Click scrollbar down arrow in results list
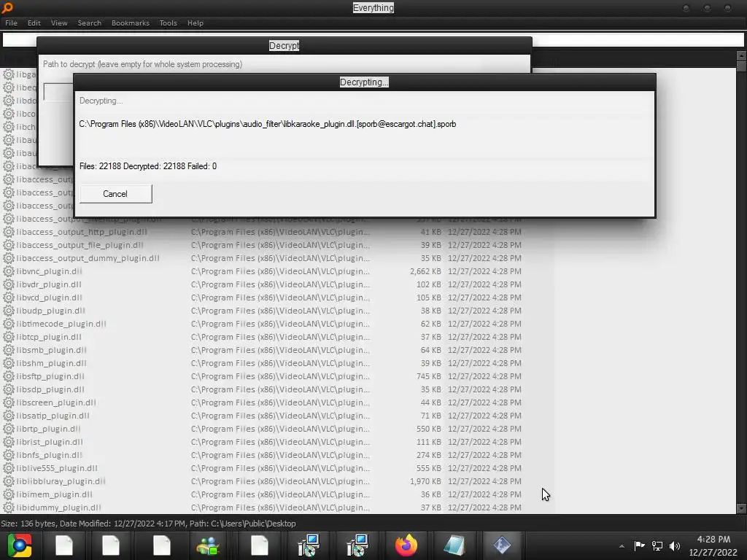 tap(741, 508)
